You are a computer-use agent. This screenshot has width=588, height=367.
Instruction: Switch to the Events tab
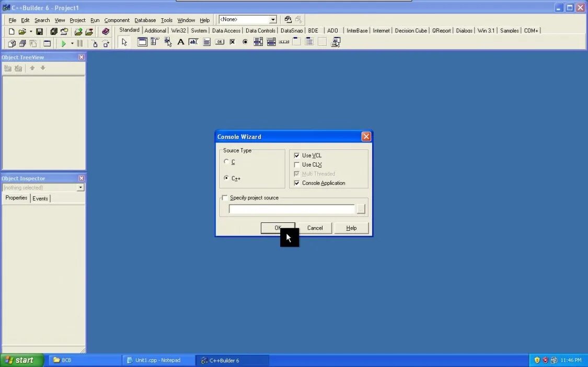[40, 198]
